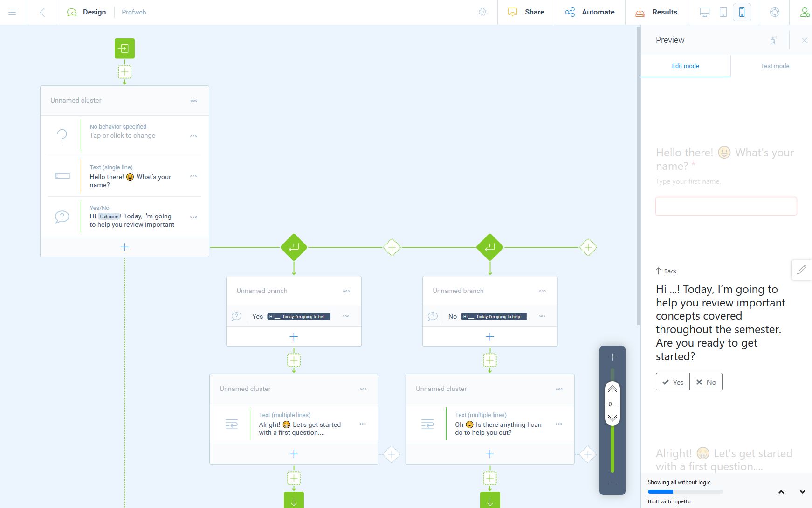The image size is (812, 508).
Task: Switch to phone preview device
Action: 742,12
